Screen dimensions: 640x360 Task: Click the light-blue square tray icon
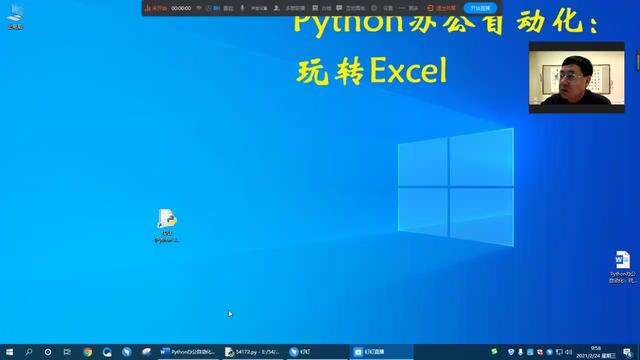coord(530,352)
